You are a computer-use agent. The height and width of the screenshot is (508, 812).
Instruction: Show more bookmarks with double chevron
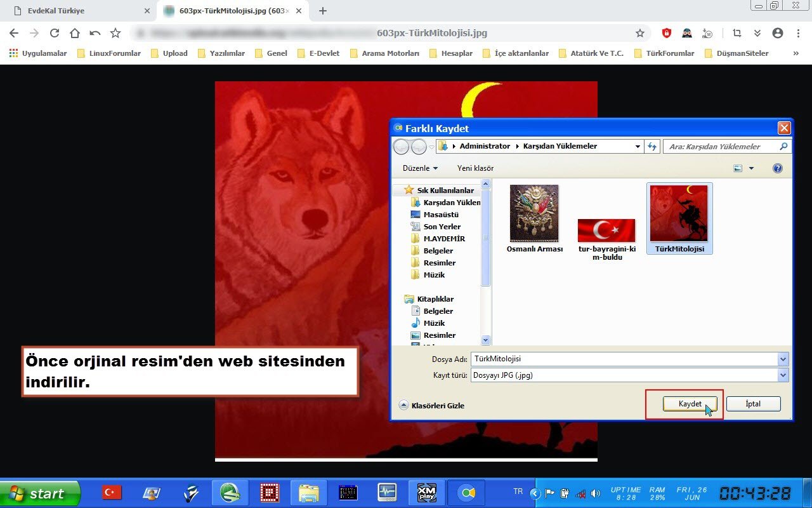[797, 53]
